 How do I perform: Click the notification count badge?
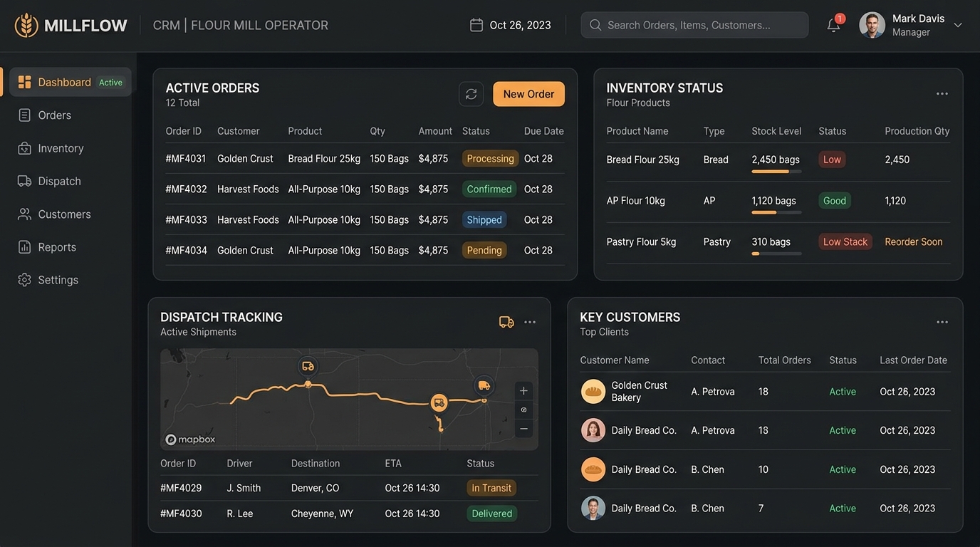(x=840, y=19)
